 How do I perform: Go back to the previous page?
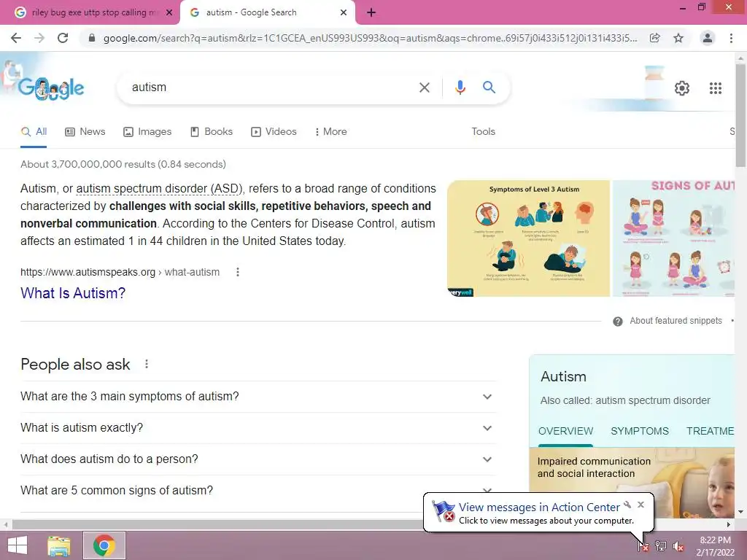(x=16, y=38)
